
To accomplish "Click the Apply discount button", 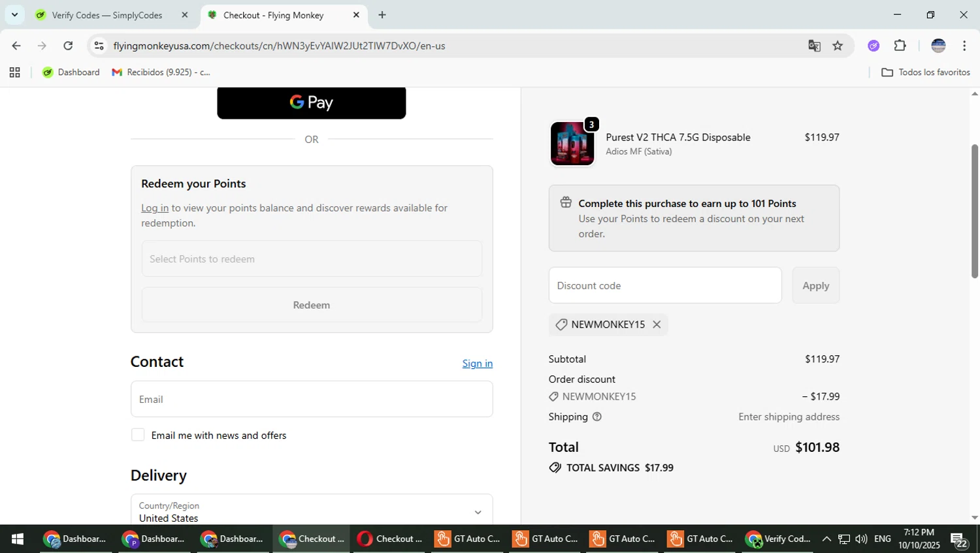I will point(816,285).
